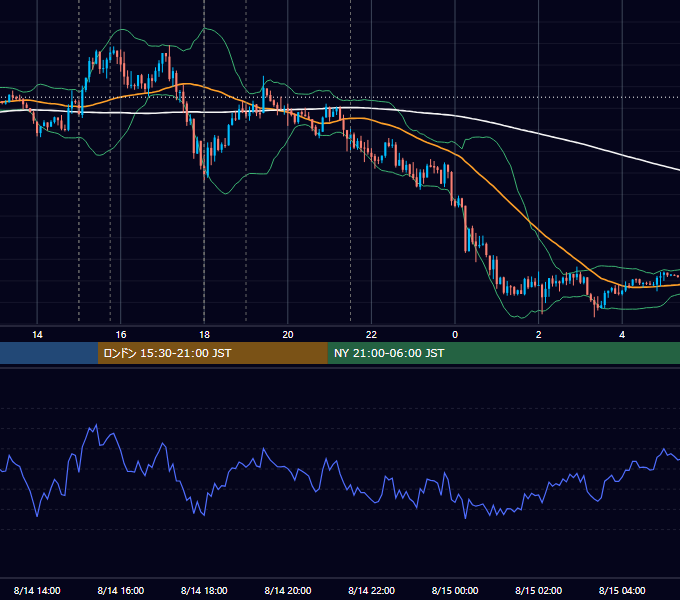Click the '22' hour axis label
Screen dimensions: 680x600
point(371,335)
